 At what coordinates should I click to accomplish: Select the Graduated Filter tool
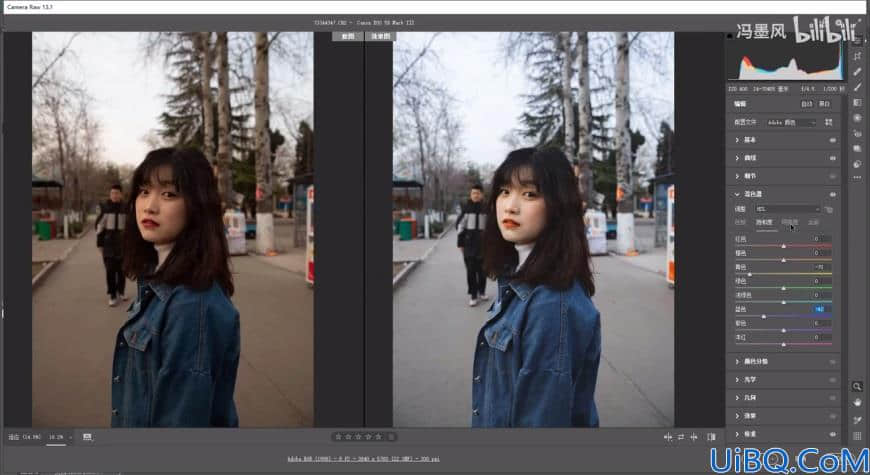point(857,103)
